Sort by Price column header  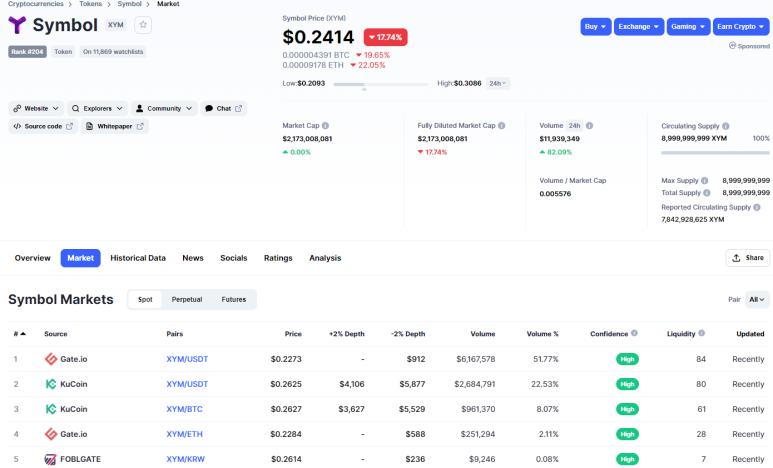[x=293, y=334]
